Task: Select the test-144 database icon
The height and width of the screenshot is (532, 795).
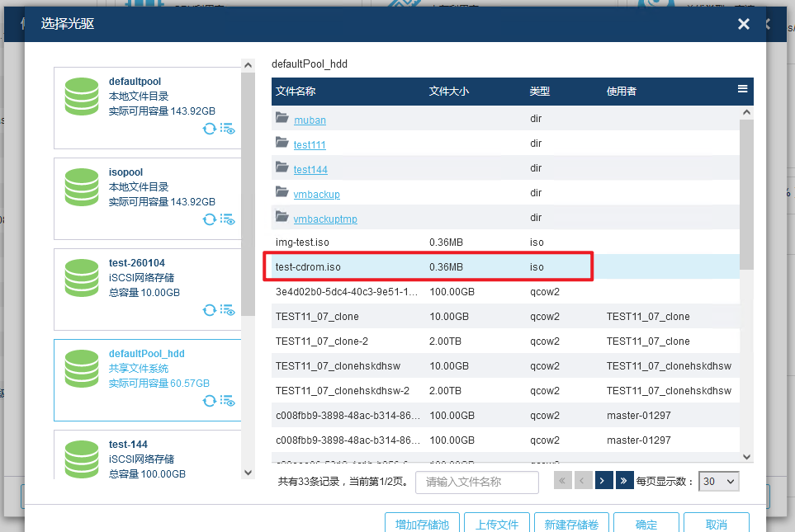Action: tap(82, 459)
